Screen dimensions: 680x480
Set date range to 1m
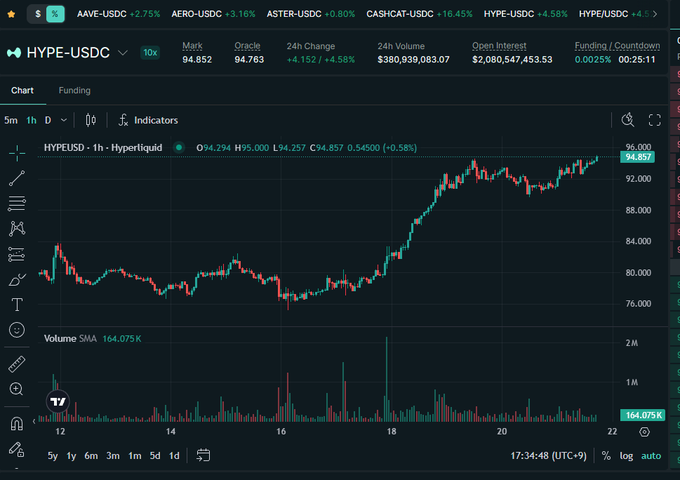(134, 456)
